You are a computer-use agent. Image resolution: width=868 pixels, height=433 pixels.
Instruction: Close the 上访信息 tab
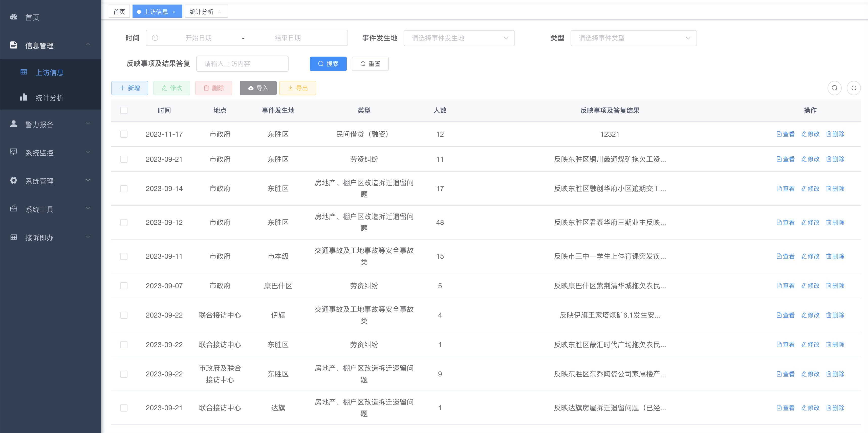174,12
